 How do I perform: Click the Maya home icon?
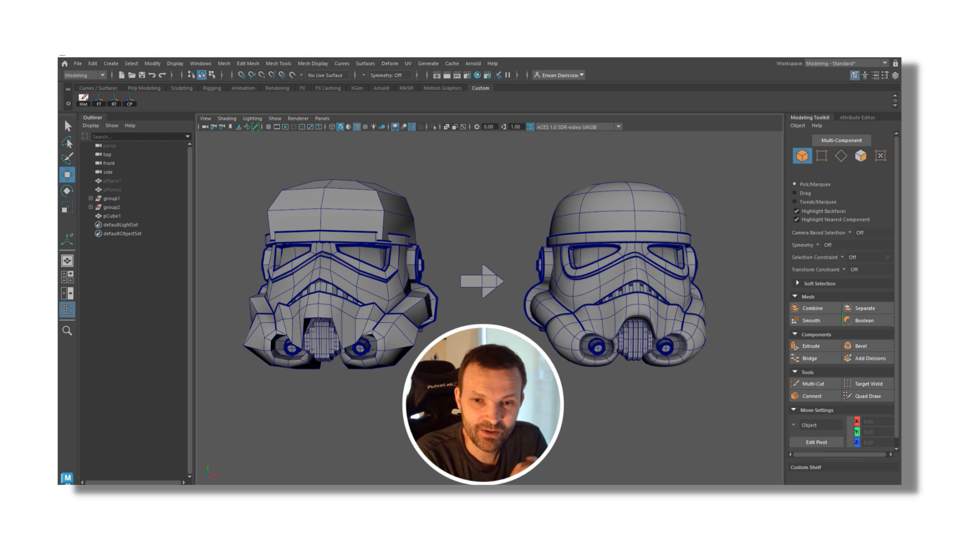(65, 63)
